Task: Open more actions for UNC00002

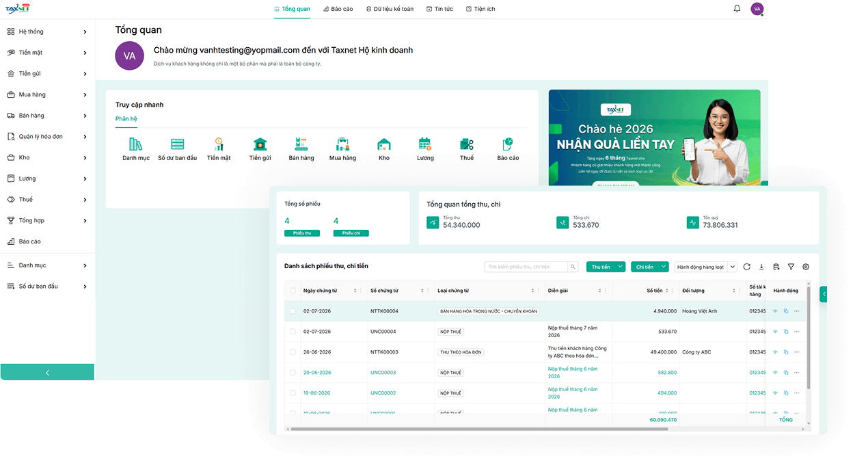Action: pos(796,393)
